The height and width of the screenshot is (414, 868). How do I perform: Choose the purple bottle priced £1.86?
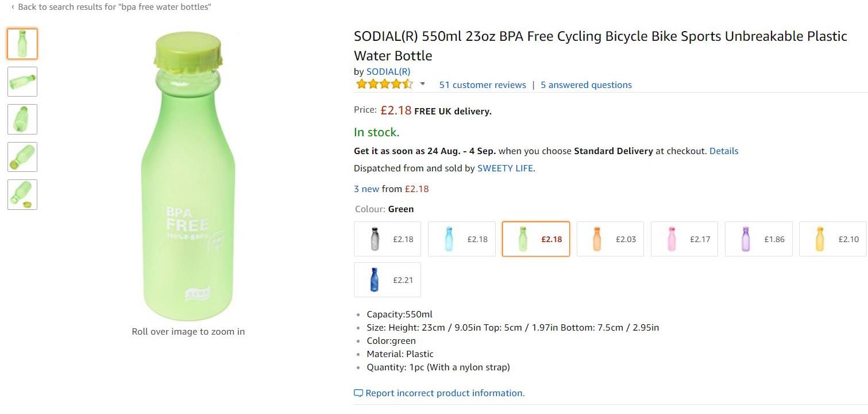(x=758, y=239)
